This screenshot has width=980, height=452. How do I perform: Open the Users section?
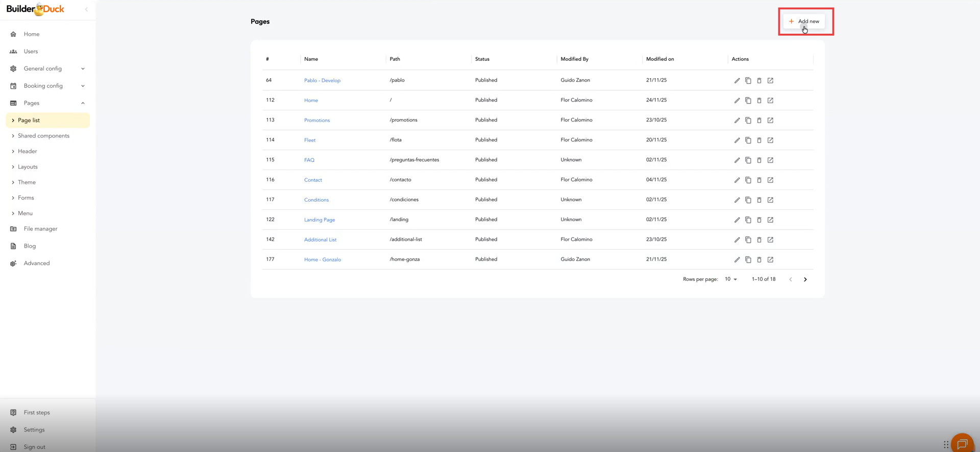click(x=31, y=52)
